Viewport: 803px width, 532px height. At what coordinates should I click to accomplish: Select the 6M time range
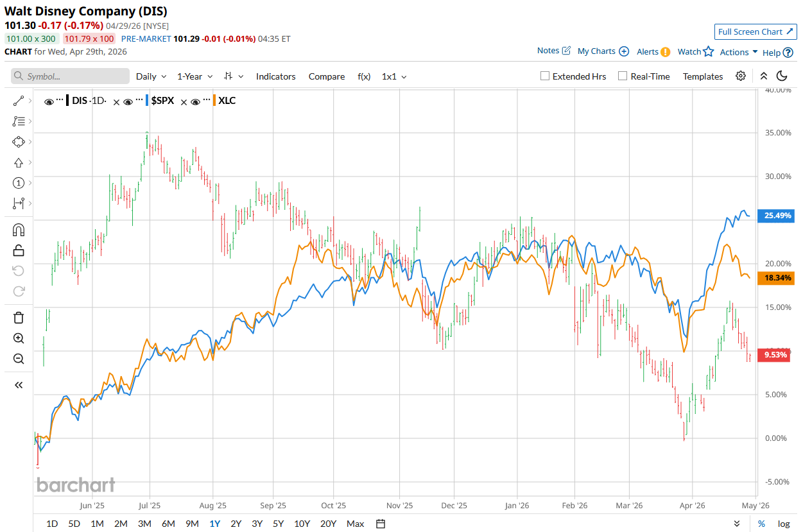(x=168, y=524)
